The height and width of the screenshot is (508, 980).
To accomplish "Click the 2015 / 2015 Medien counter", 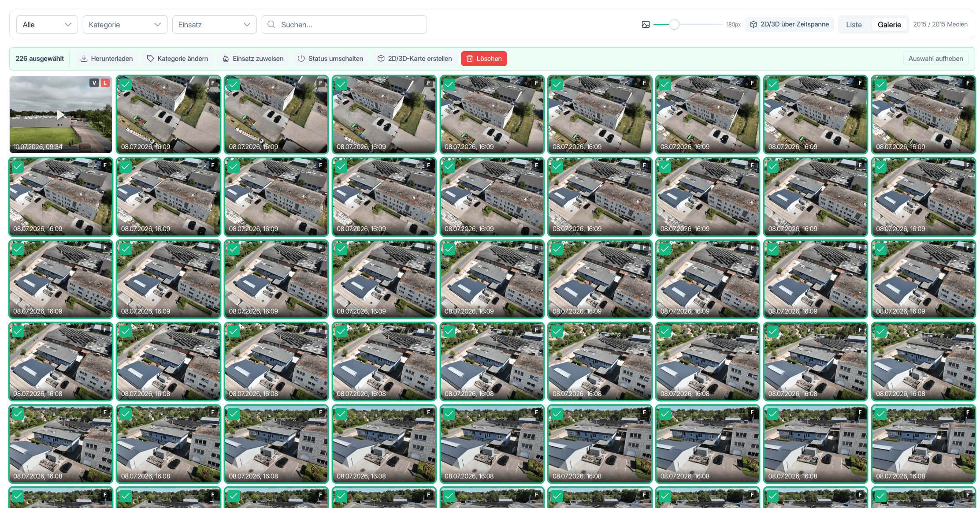I will click(x=940, y=24).
